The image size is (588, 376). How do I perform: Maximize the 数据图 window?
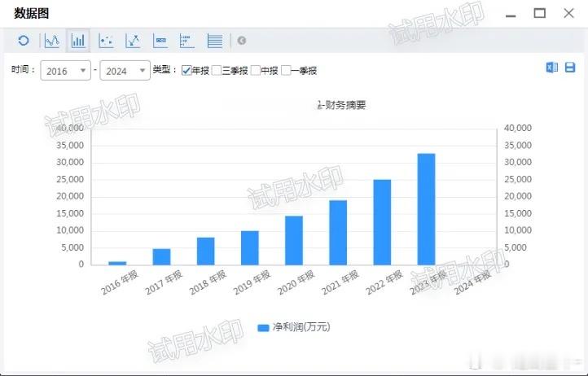pyautogui.click(x=540, y=14)
